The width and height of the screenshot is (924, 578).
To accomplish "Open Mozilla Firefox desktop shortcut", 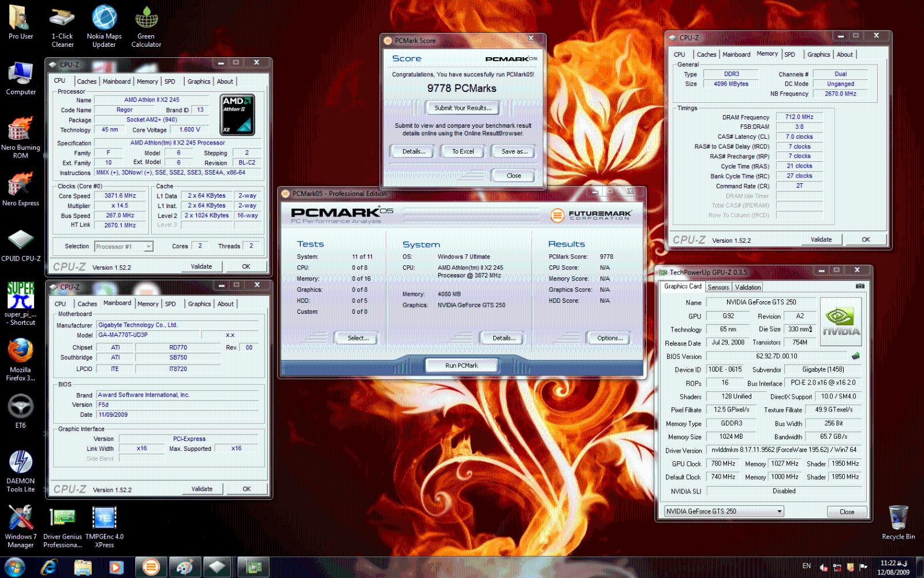I will [x=21, y=360].
